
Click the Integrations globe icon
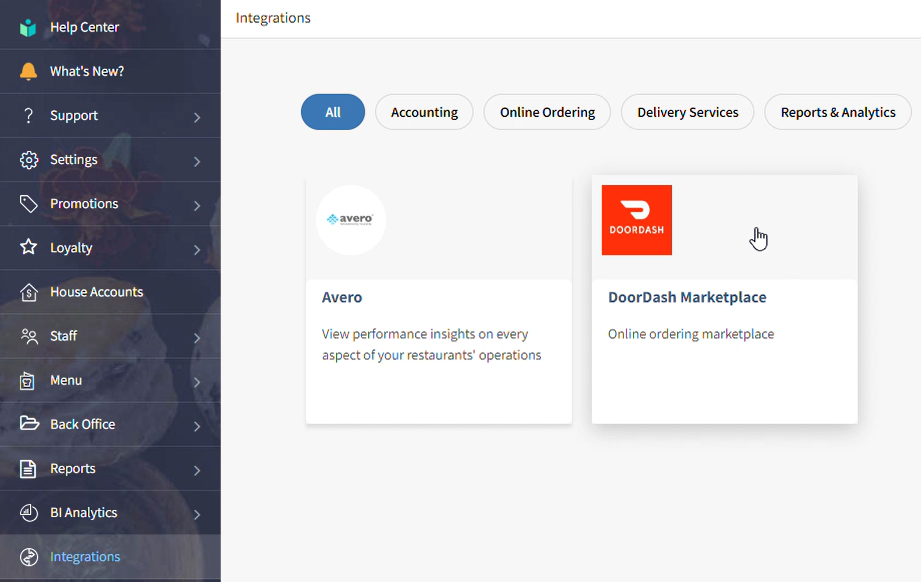click(28, 556)
